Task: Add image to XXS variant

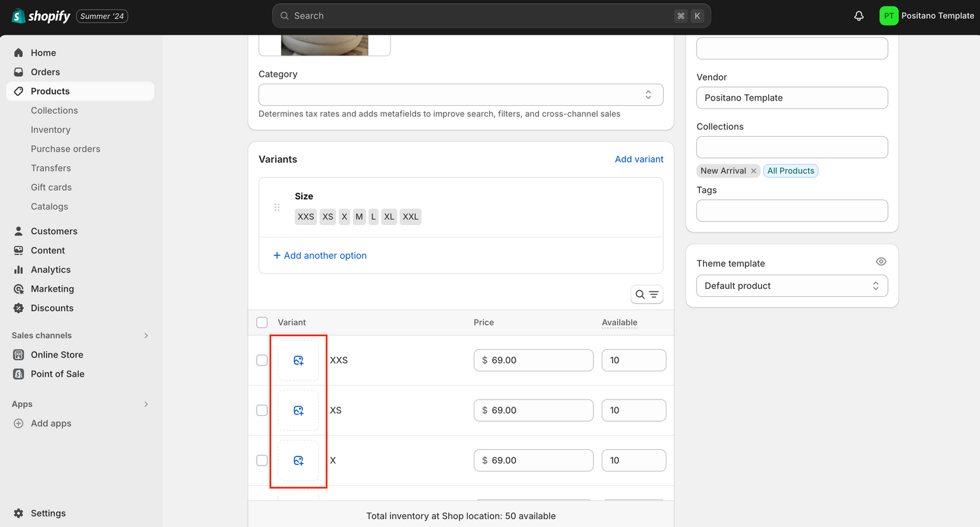Action: click(x=299, y=360)
